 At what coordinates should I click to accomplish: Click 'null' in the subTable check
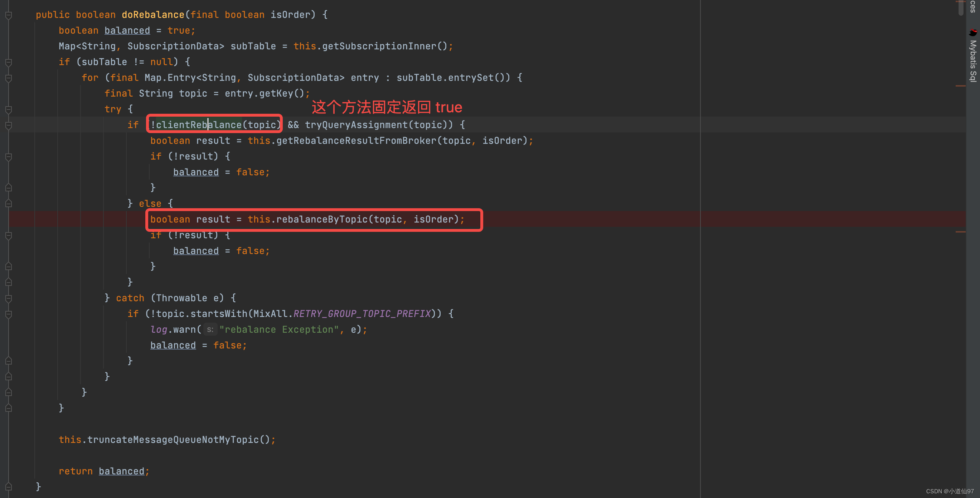coord(161,62)
